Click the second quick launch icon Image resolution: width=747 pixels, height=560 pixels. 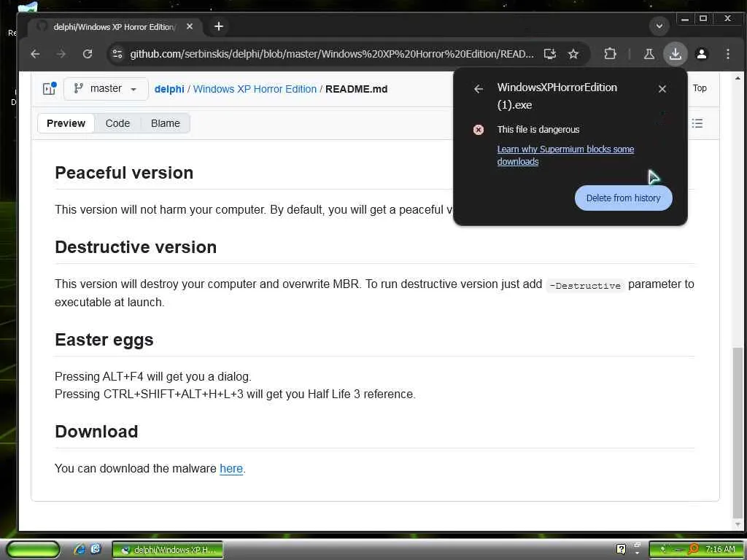(x=96, y=550)
